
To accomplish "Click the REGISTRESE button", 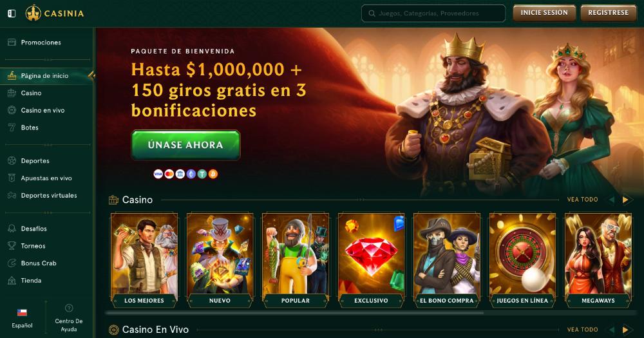I will pyautogui.click(x=609, y=13).
